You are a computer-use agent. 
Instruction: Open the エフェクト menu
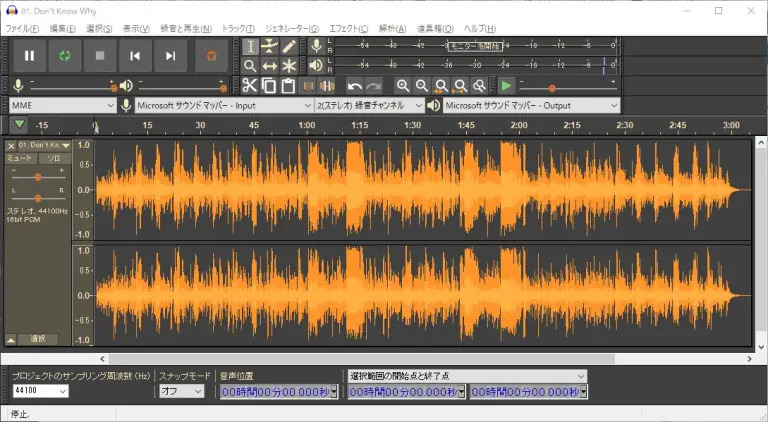349,28
